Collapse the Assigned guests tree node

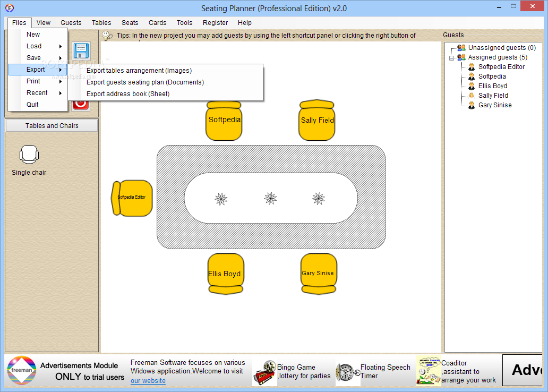click(x=451, y=58)
